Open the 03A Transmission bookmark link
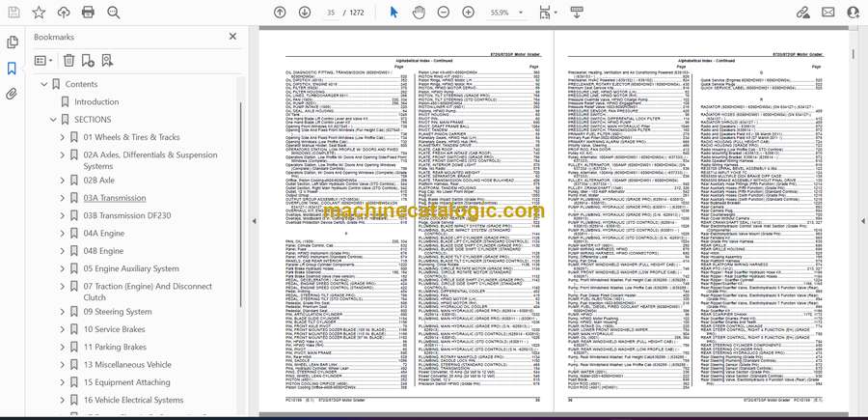 tap(115, 198)
